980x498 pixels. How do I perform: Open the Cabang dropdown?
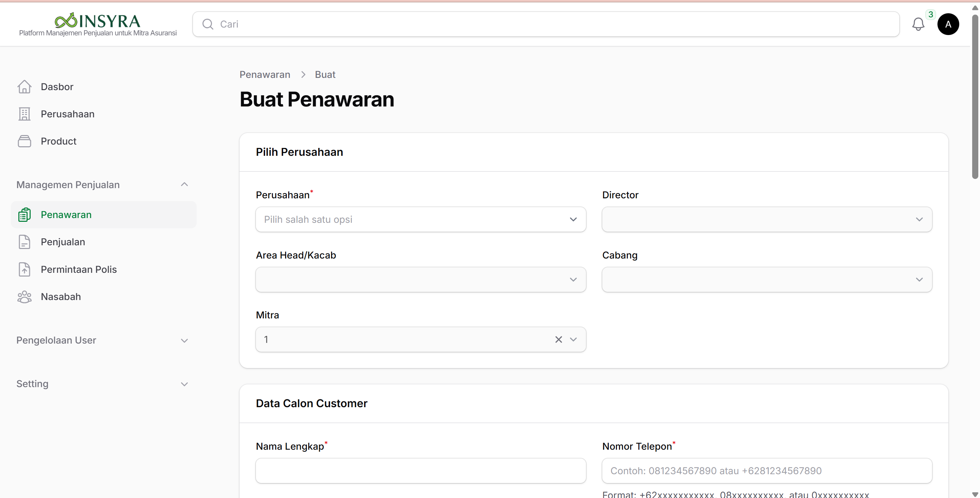[767, 280]
